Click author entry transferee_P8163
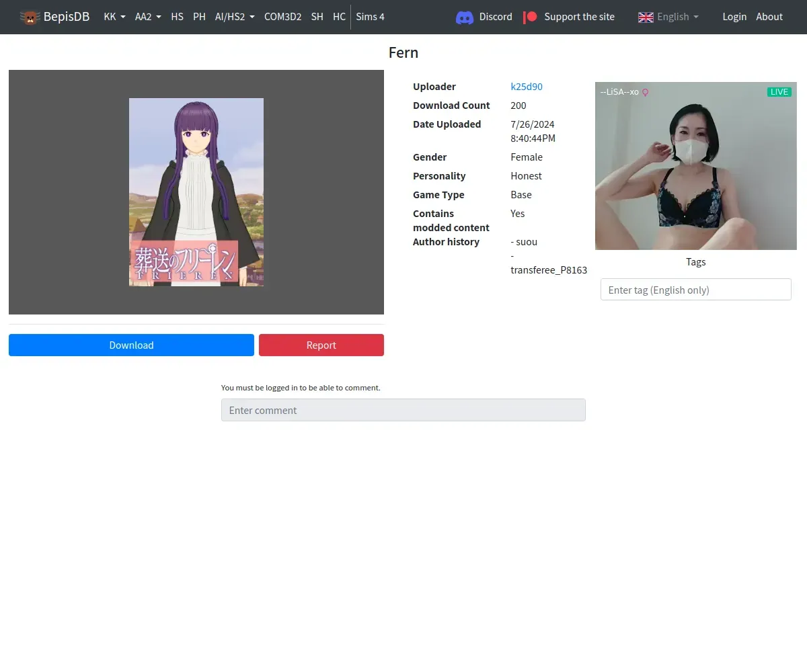Image resolution: width=807 pixels, height=672 pixels. pos(549,270)
